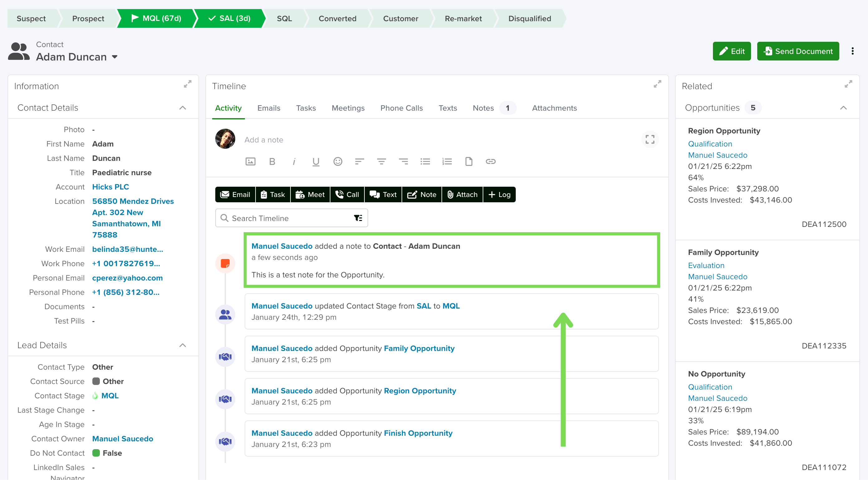This screenshot has width=868, height=480.
Task: Insert a hyperlink in the note
Action: click(x=490, y=161)
